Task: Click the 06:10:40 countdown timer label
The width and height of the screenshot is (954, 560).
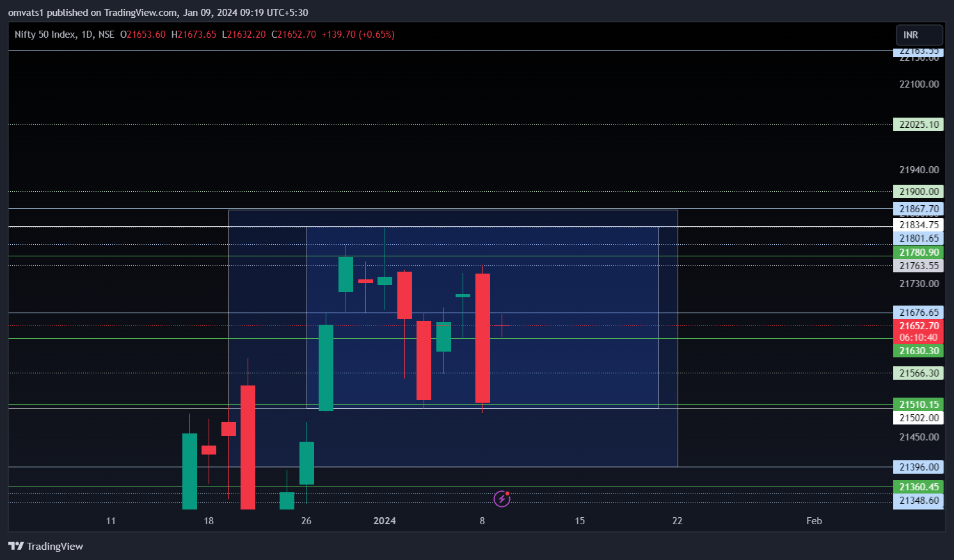Action: pos(918,338)
